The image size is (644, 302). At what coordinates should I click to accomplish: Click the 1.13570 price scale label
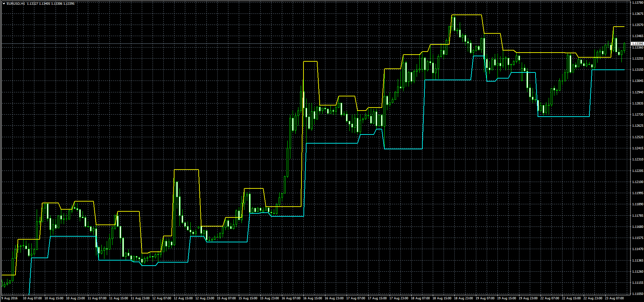tap(637, 25)
